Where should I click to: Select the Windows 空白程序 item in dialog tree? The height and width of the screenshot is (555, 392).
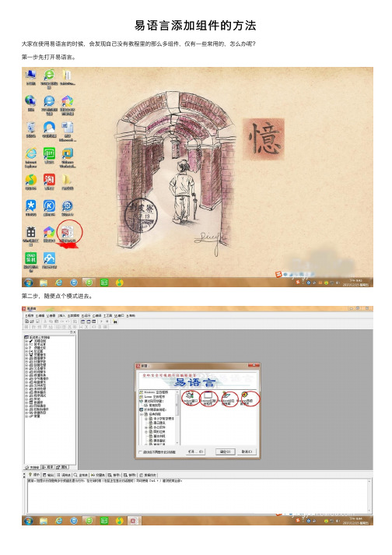[154, 392]
